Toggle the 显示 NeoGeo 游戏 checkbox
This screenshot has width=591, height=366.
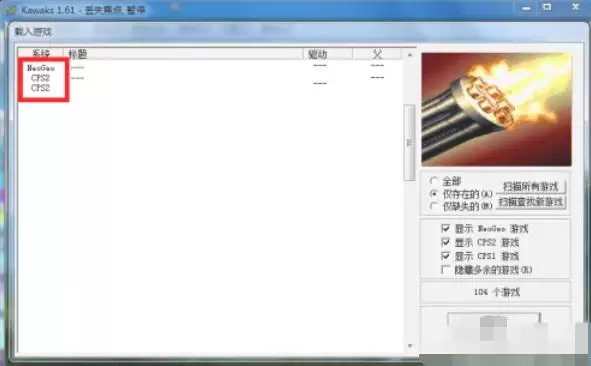point(446,228)
